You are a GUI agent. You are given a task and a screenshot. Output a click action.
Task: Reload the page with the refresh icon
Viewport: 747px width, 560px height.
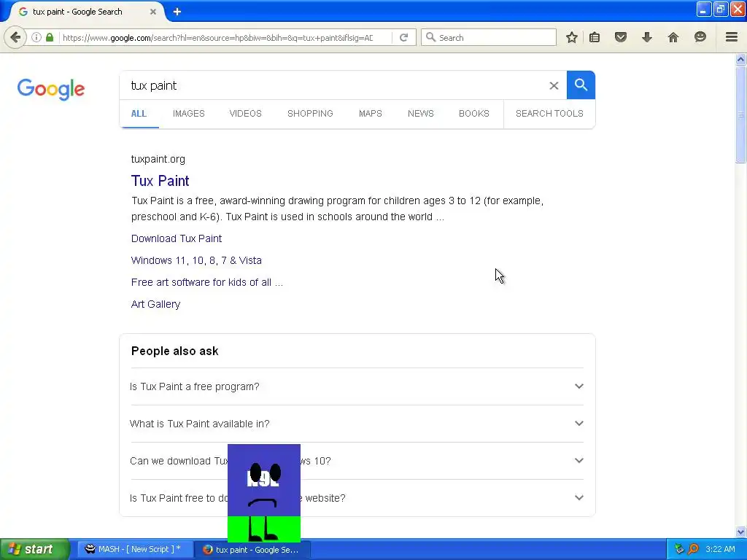point(403,37)
